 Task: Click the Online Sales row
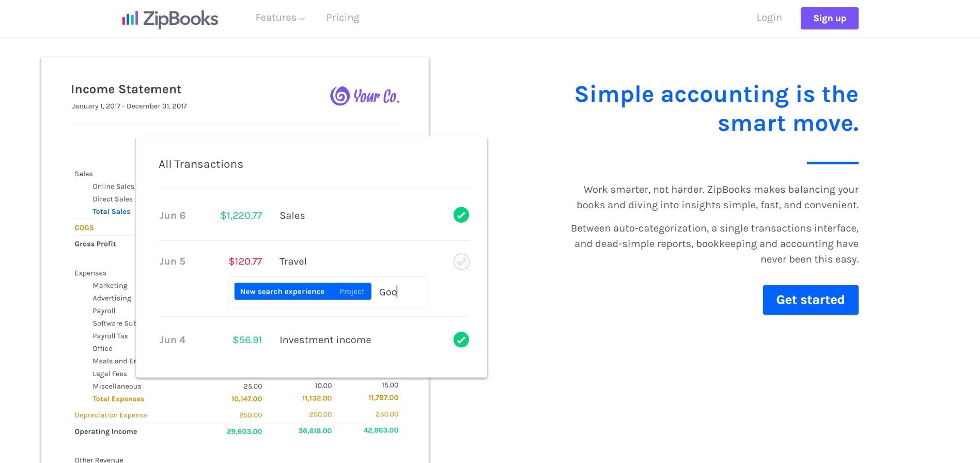113,187
